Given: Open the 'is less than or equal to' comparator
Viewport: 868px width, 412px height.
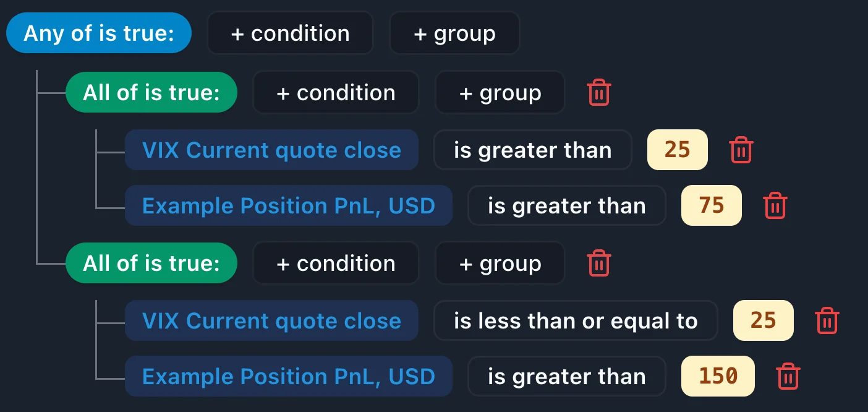Looking at the screenshot, I should pos(576,321).
